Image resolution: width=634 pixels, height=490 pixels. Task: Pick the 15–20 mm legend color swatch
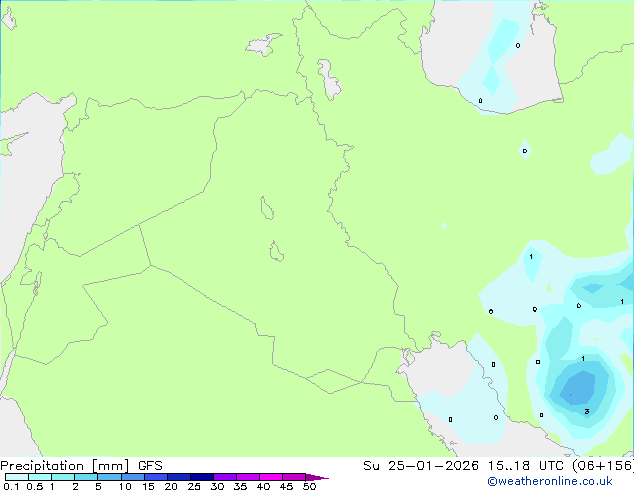tap(155, 477)
